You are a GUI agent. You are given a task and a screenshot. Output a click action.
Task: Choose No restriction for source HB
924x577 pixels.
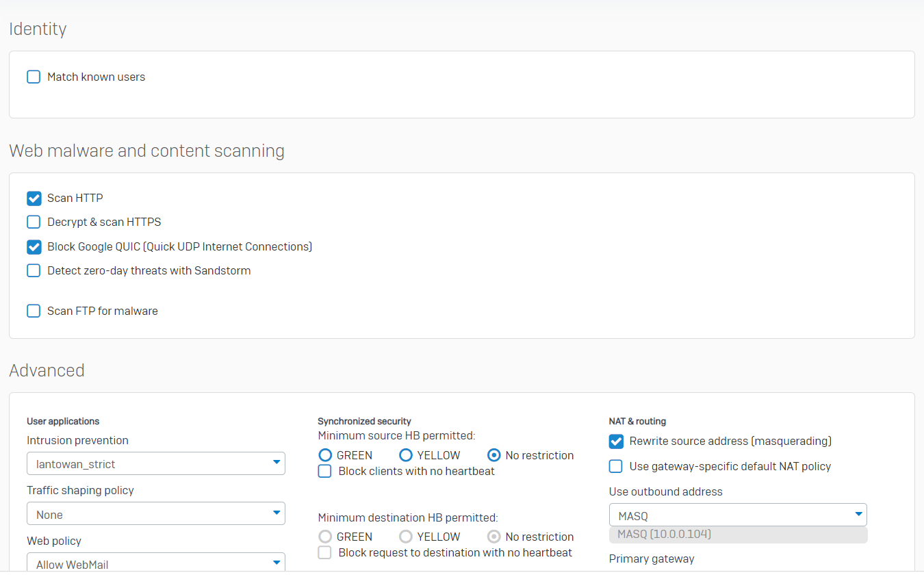493,455
